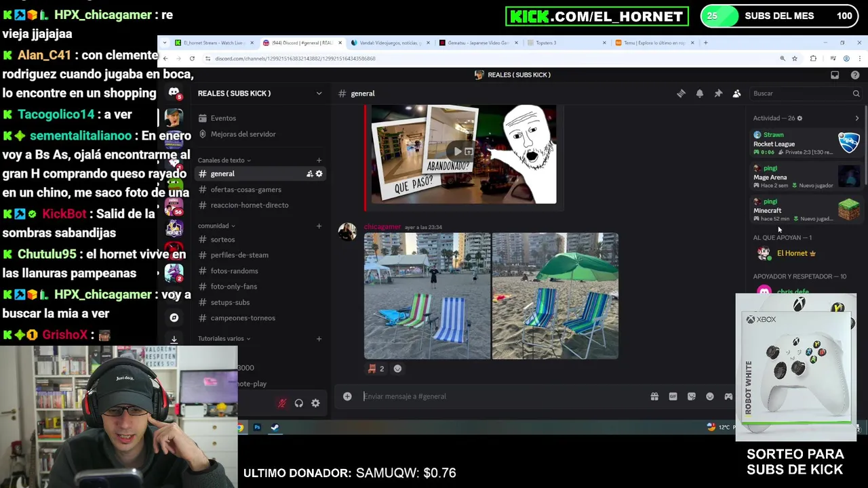Open the game controller apps icon
868x488 pixels.
point(728,396)
